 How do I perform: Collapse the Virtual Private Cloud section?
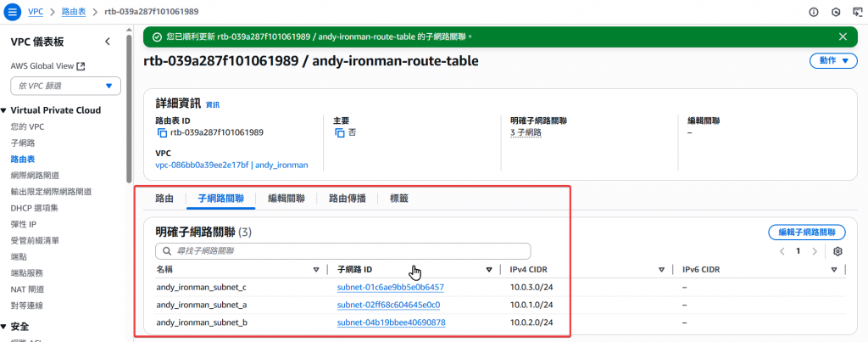click(4, 110)
